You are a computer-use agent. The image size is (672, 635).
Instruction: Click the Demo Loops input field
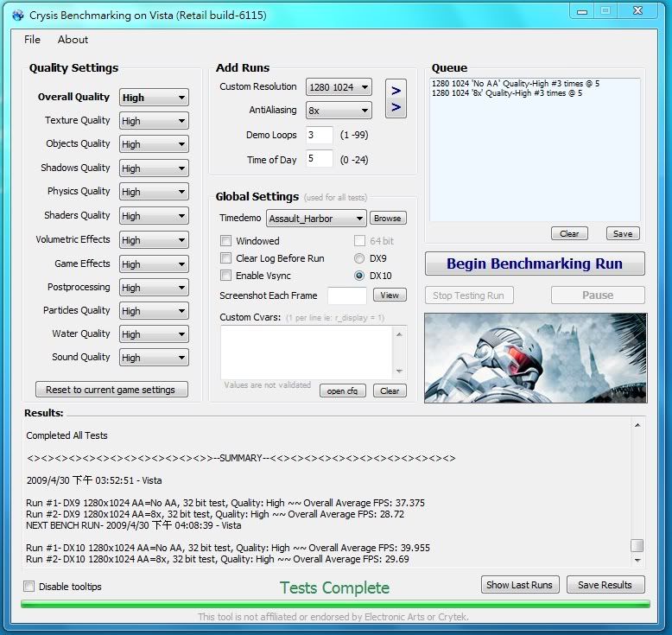tap(319, 135)
